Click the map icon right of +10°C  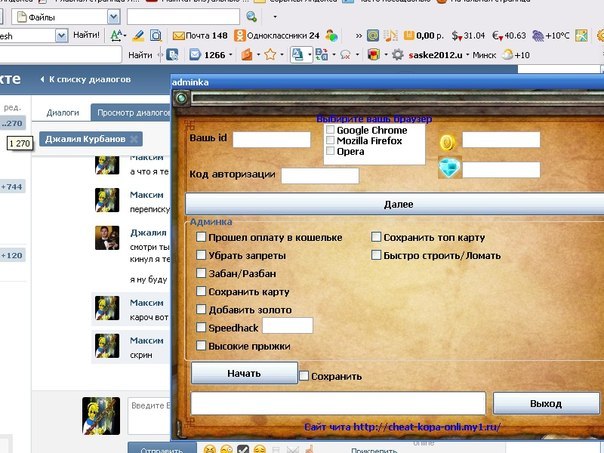(581, 36)
